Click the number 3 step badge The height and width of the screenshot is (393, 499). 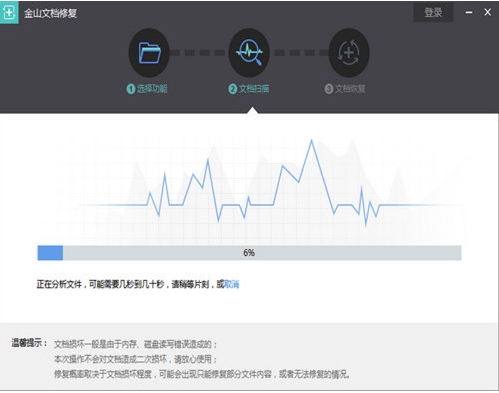pyautogui.click(x=329, y=89)
